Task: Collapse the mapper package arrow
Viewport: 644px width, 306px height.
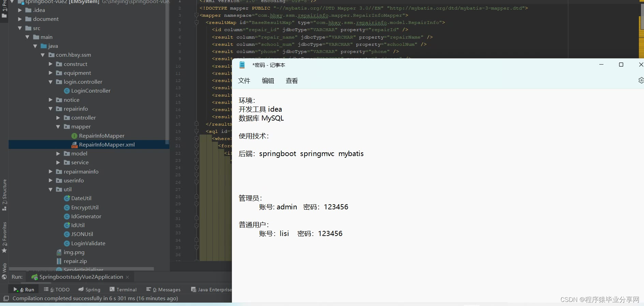Action: (x=58, y=127)
